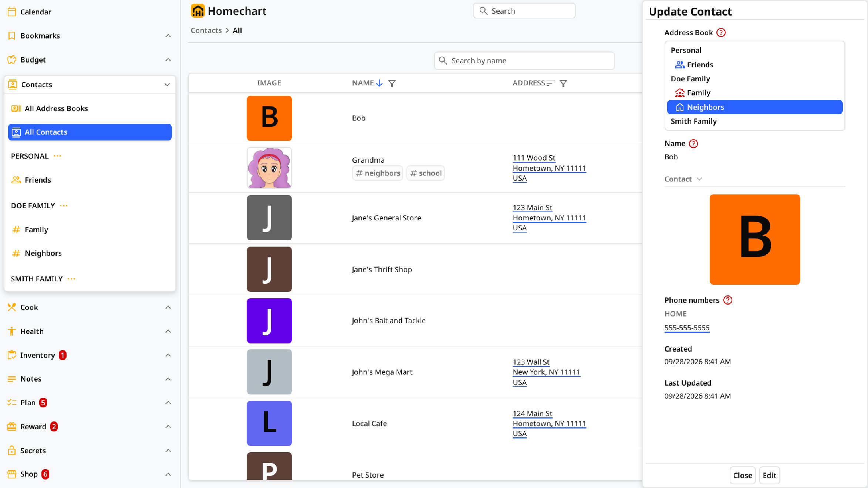Filter the Name column

pyautogui.click(x=392, y=83)
